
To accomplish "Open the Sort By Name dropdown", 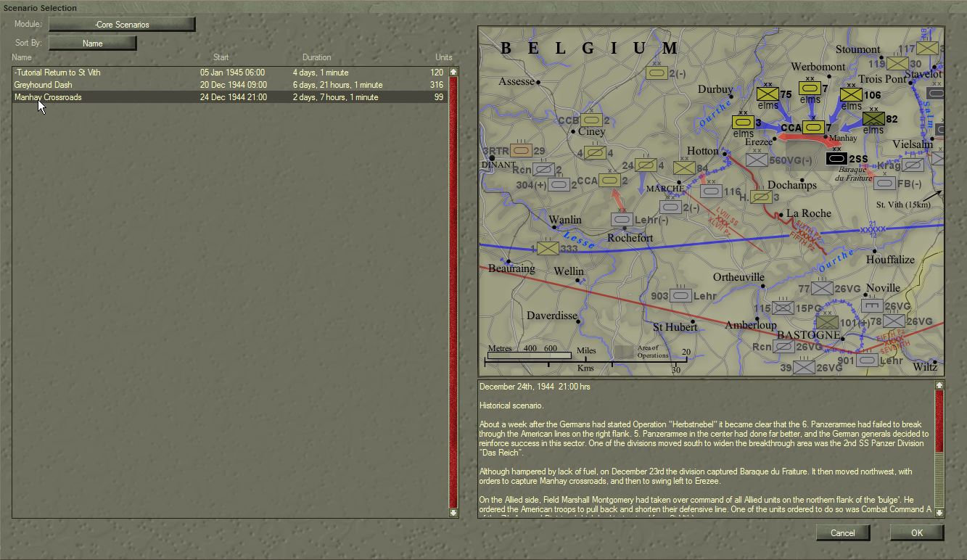I will pos(92,44).
